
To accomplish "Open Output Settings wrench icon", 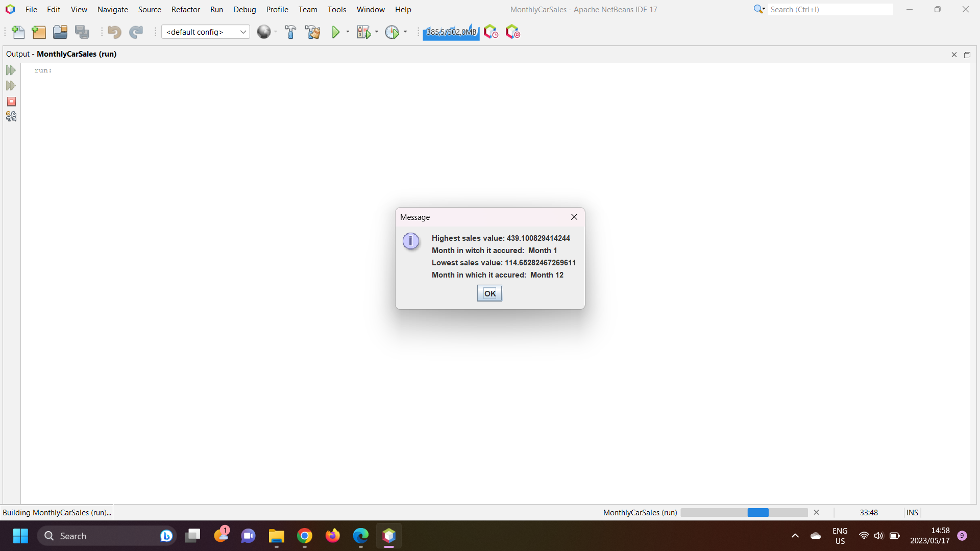I will pyautogui.click(x=11, y=117).
